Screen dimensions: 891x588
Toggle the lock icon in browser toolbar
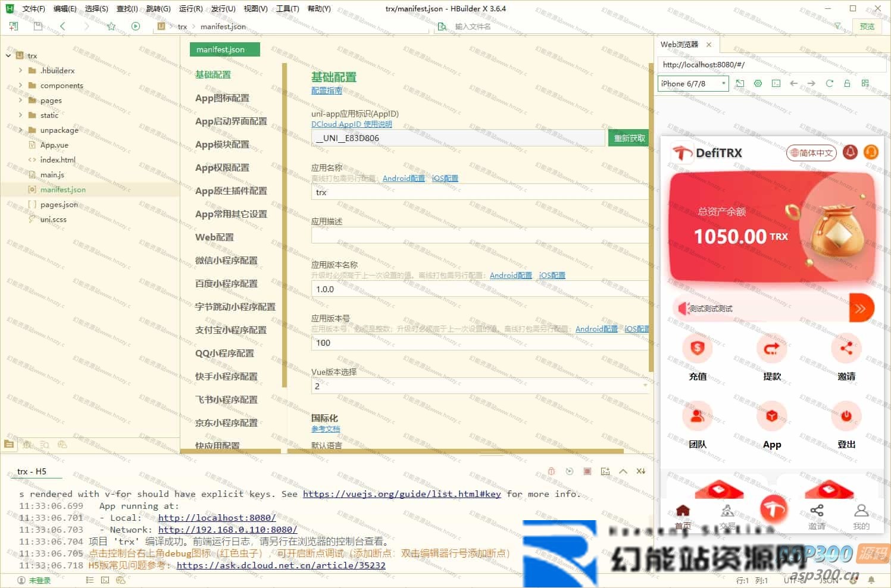point(847,83)
